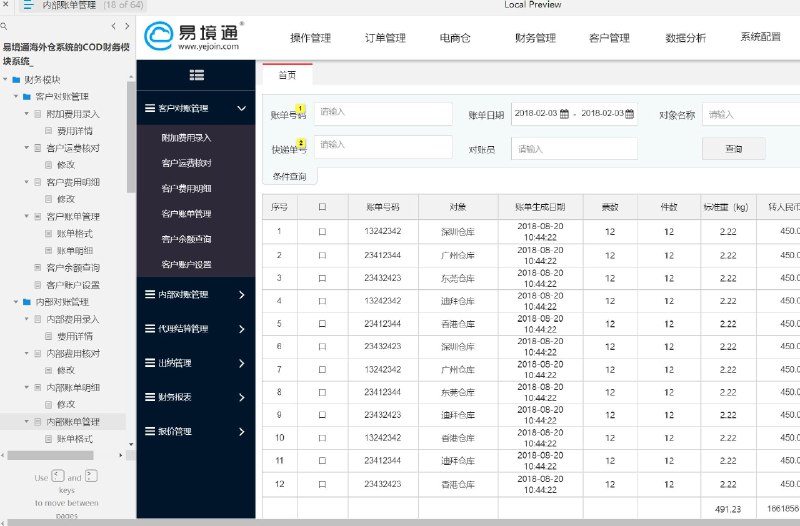Go to next page with right arrow
The image size is (800, 526).
pyautogui.click(x=127, y=26)
